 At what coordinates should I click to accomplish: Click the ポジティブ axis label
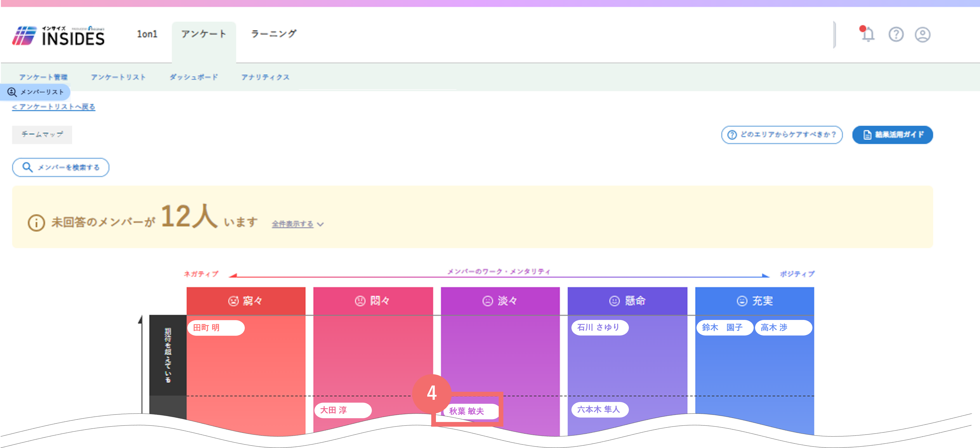coord(797,274)
